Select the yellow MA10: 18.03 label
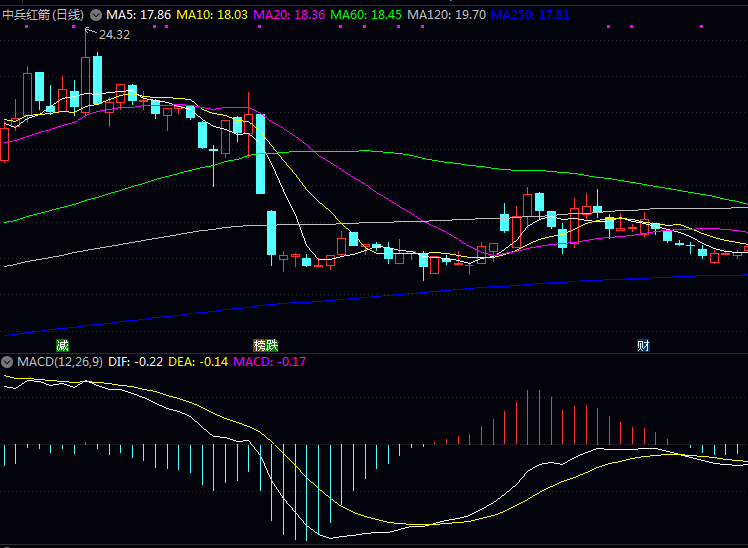Screen dimensions: 748x548 pyautogui.click(x=213, y=15)
